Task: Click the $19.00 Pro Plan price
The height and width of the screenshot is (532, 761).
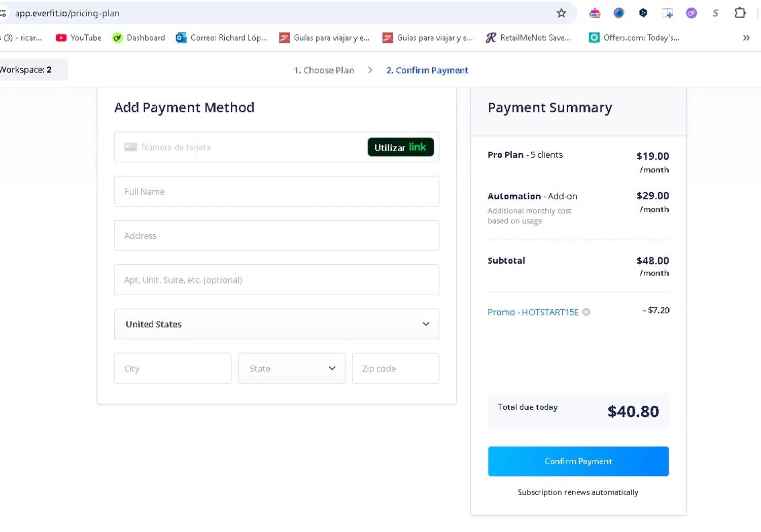Action: [653, 156]
